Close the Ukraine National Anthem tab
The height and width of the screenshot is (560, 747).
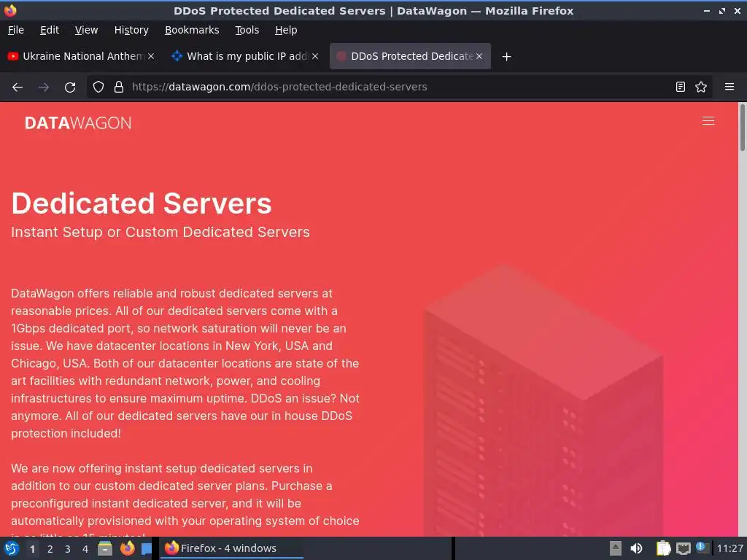coord(150,56)
